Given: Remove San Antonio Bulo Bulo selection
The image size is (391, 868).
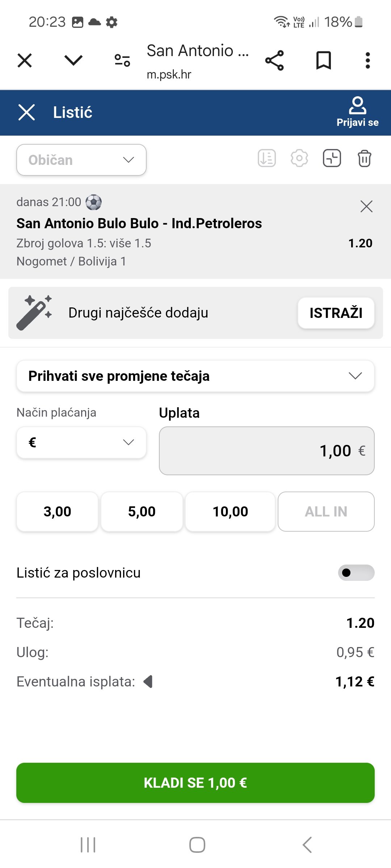Looking at the screenshot, I should (x=366, y=207).
